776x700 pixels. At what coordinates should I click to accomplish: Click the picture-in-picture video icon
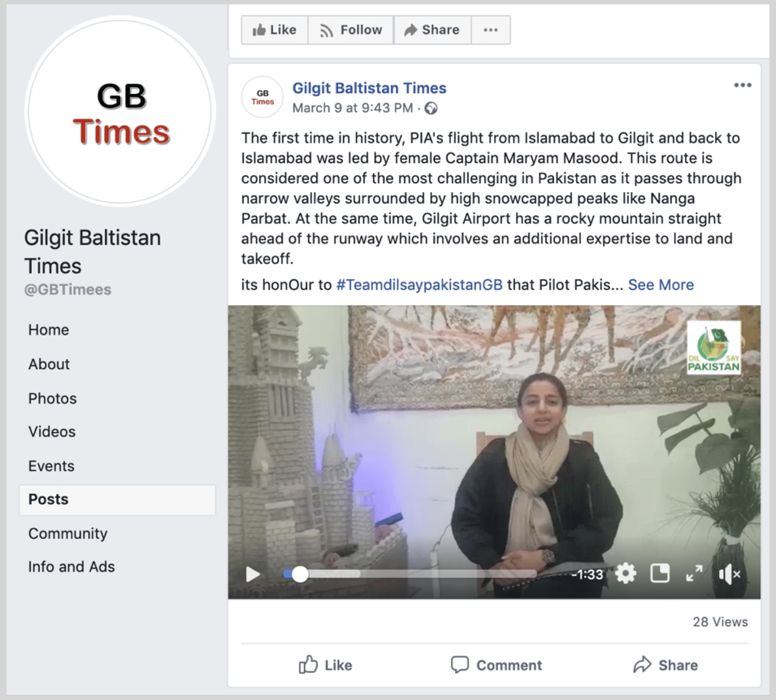pyautogui.click(x=660, y=573)
